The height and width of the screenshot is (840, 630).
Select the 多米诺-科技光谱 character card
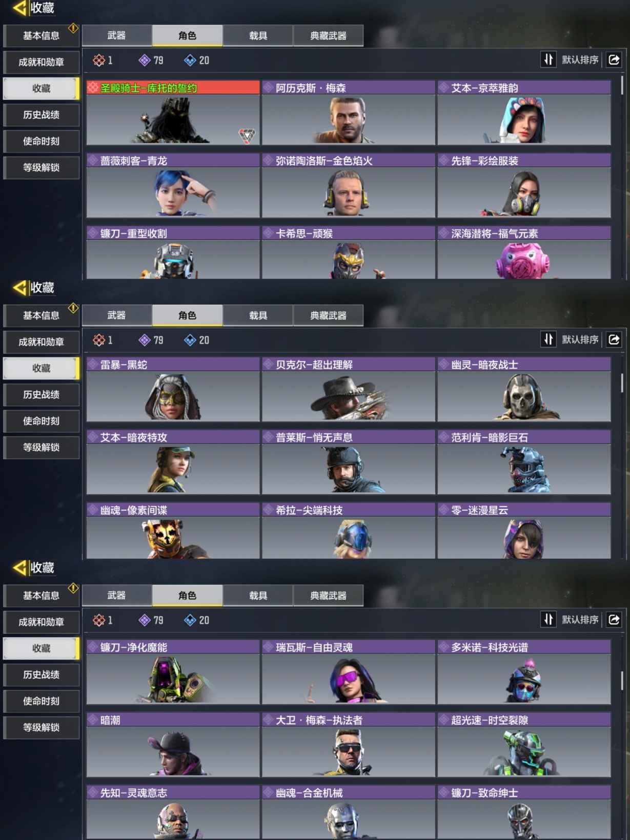pyautogui.click(x=524, y=672)
